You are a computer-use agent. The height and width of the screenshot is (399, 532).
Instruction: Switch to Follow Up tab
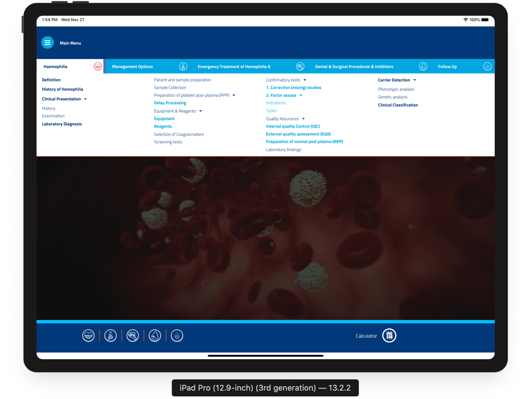coord(447,67)
